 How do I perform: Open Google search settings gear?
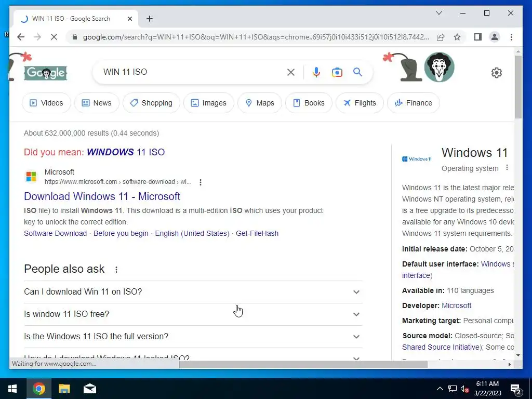(x=496, y=73)
